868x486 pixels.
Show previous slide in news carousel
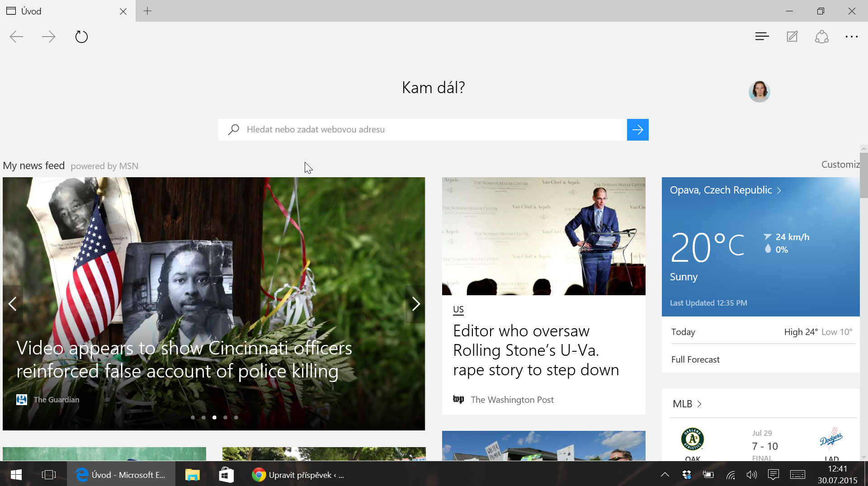tap(13, 304)
